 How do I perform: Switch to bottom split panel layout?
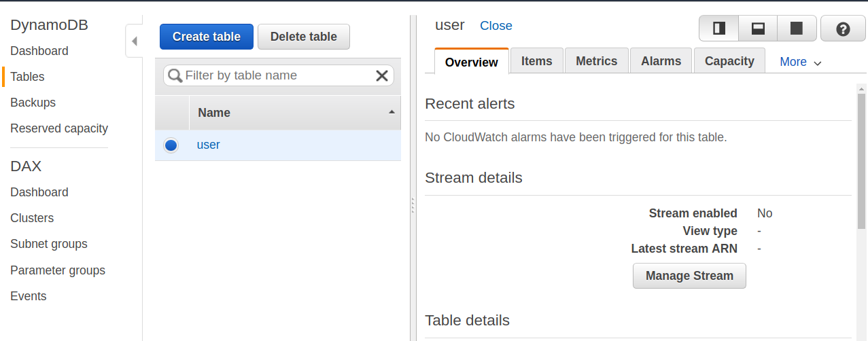tap(757, 29)
